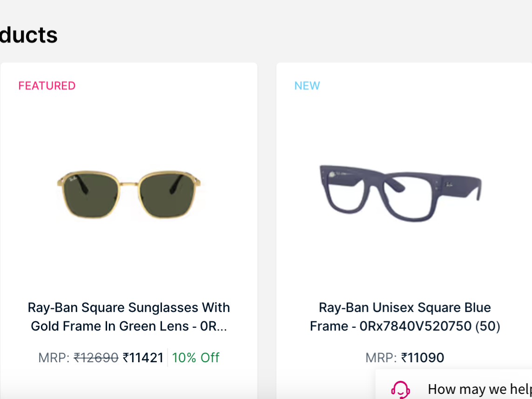Click the struck-through ₹12690 price
This screenshot has height=399, width=532.
click(x=96, y=358)
